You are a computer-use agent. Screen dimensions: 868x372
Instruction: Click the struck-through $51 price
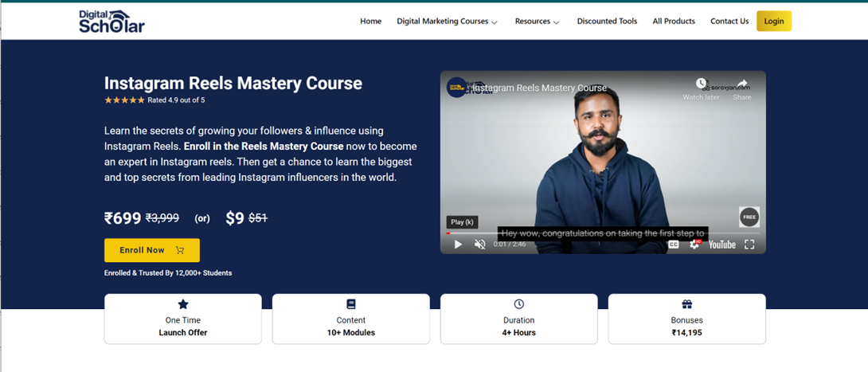coord(258,218)
